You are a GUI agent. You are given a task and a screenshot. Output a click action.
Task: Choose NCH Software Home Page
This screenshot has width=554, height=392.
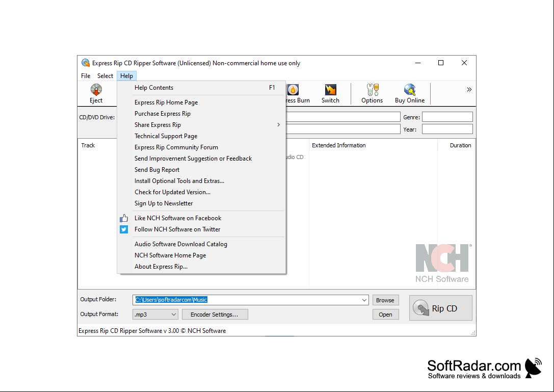(x=201, y=255)
